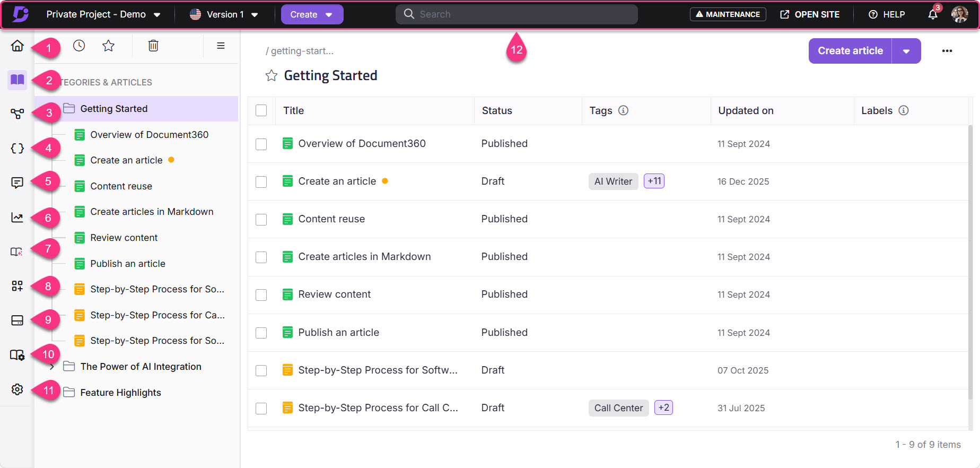Viewport: 980px width, 468px height.
Task: Open the Create article split-button dropdown arrow
Action: pos(906,50)
